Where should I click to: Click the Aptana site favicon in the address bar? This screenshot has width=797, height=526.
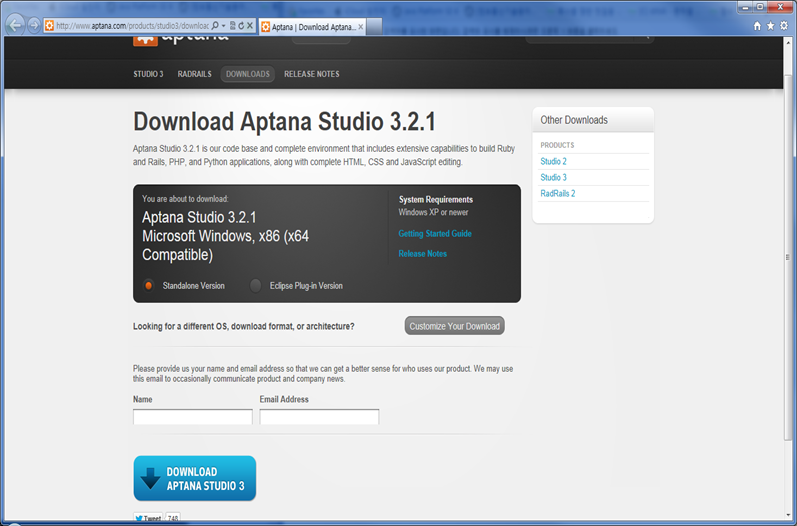click(49, 25)
